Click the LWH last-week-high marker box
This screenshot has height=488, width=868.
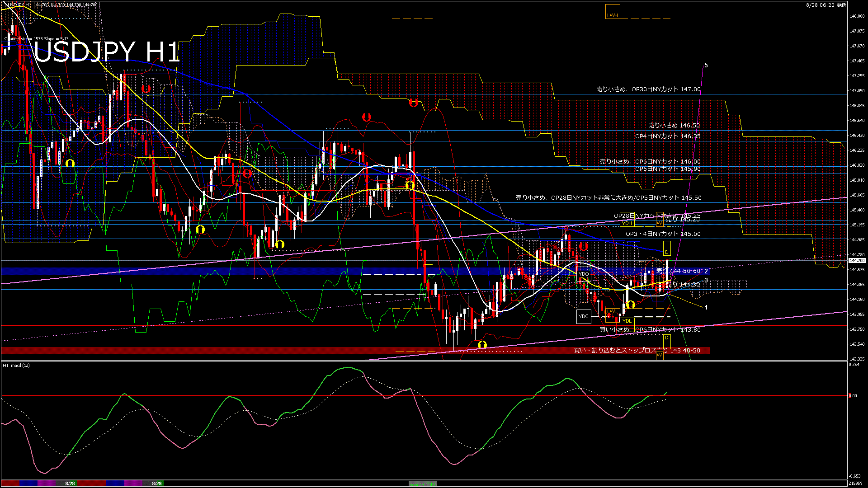tap(613, 12)
